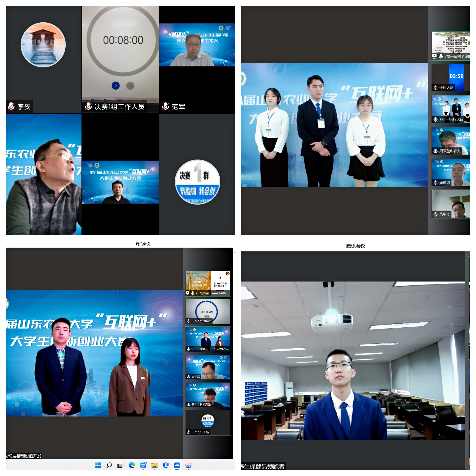Switch to Tencent Meeting taskbar icon
476x476 pixels.
(177, 465)
